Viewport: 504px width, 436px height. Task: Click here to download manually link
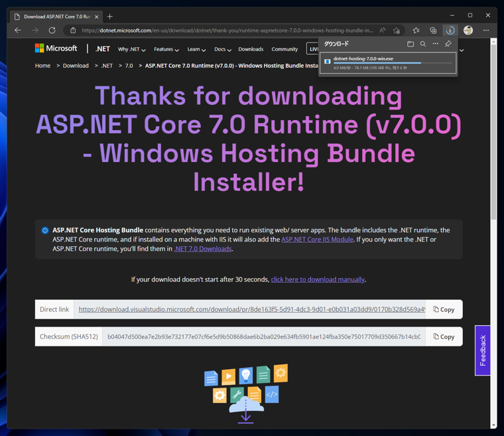(318, 279)
